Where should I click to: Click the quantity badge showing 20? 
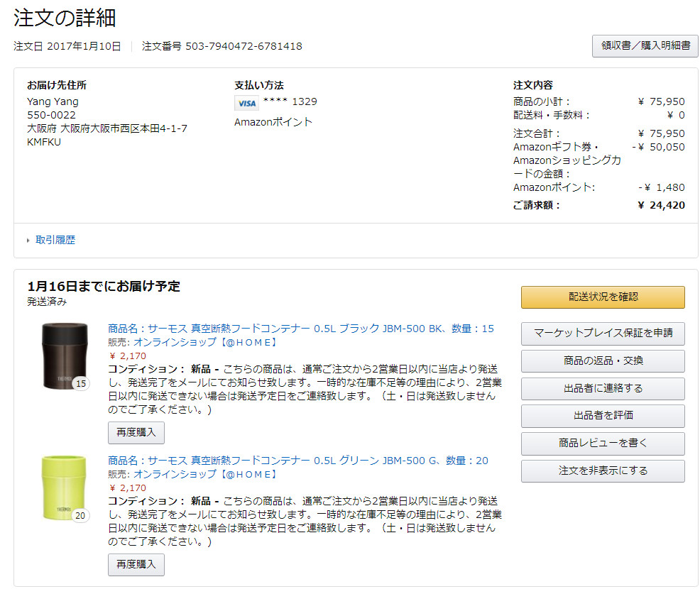[81, 516]
